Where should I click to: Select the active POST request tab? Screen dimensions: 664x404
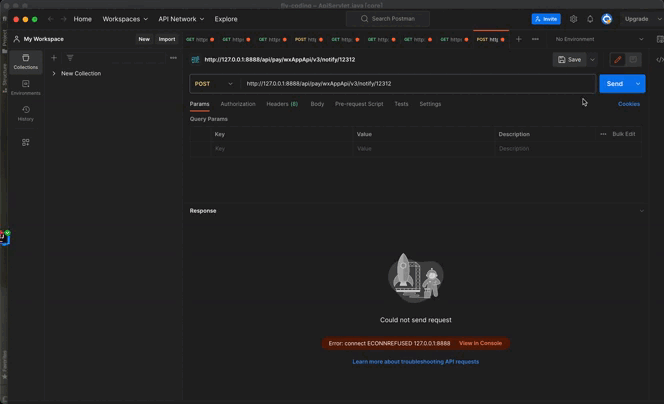490,39
